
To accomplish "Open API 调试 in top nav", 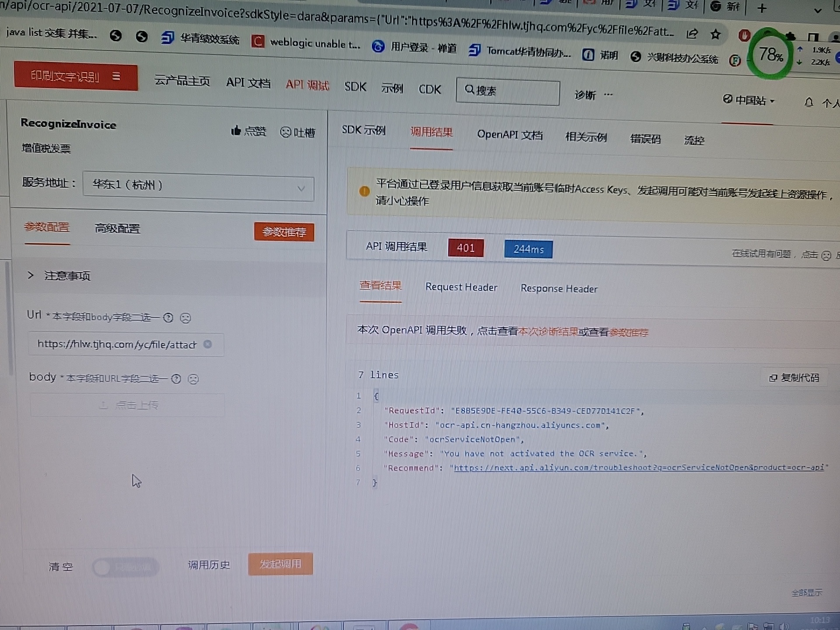I will pos(307,85).
